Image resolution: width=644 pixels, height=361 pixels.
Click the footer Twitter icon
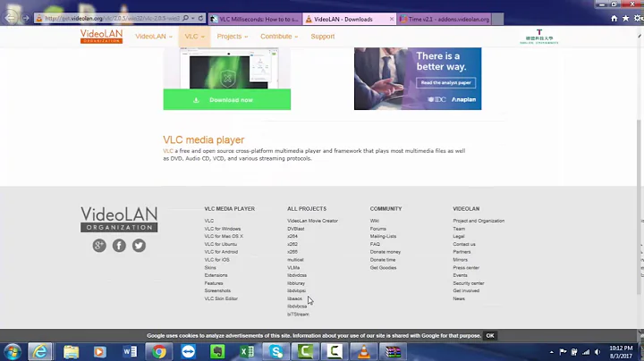pyautogui.click(x=139, y=246)
